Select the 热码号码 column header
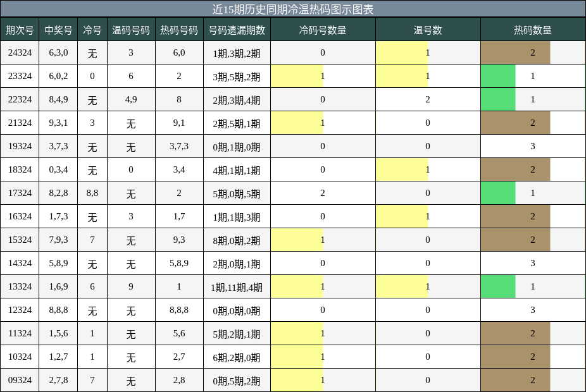This screenshot has height=392, width=586. pyautogui.click(x=178, y=28)
